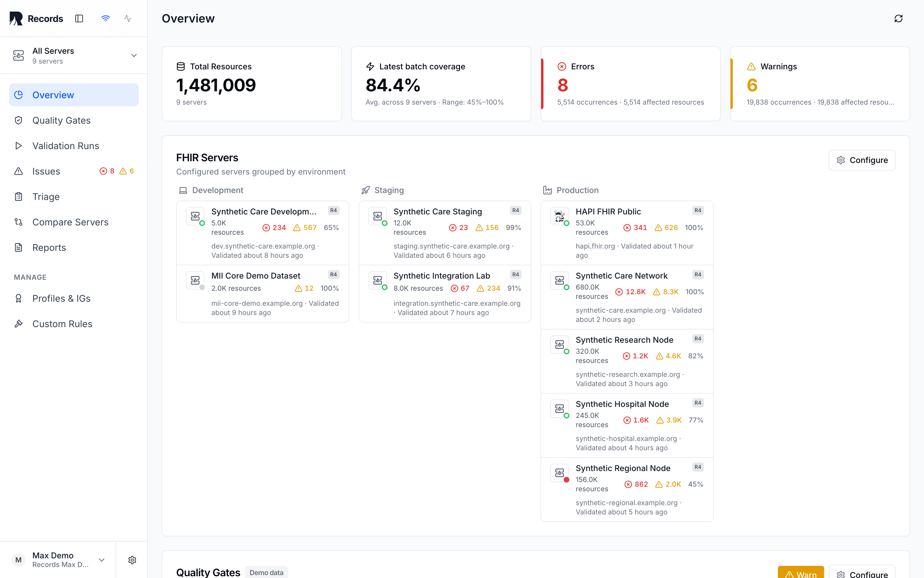Click the HAPI FHIR Public server avatar
Viewport: 924px width, 578px height.
pos(560,216)
